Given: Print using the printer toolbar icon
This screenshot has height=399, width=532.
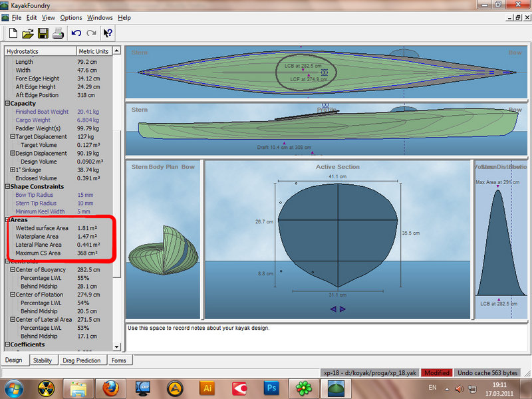Looking at the screenshot, I should (x=58, y=33).
